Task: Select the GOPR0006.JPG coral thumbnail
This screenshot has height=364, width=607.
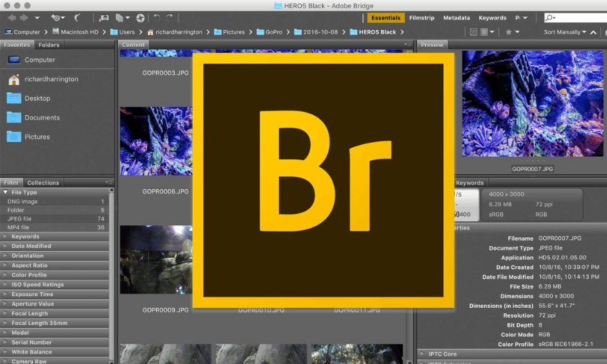Action: (x=156, y=141)
